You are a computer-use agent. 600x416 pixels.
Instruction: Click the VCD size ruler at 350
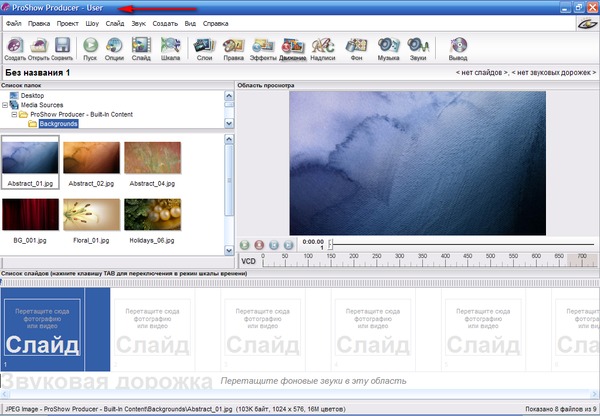[x=422, y=260]
